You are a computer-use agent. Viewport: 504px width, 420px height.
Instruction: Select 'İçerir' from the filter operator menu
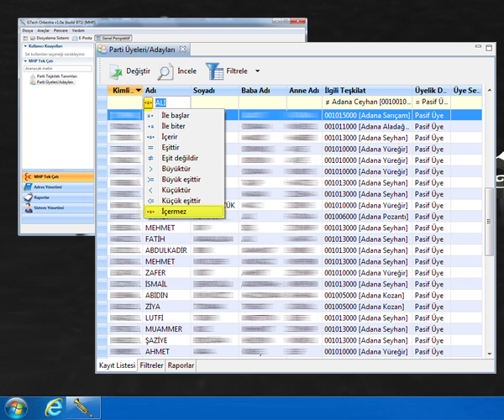click(x=184, y=137)
